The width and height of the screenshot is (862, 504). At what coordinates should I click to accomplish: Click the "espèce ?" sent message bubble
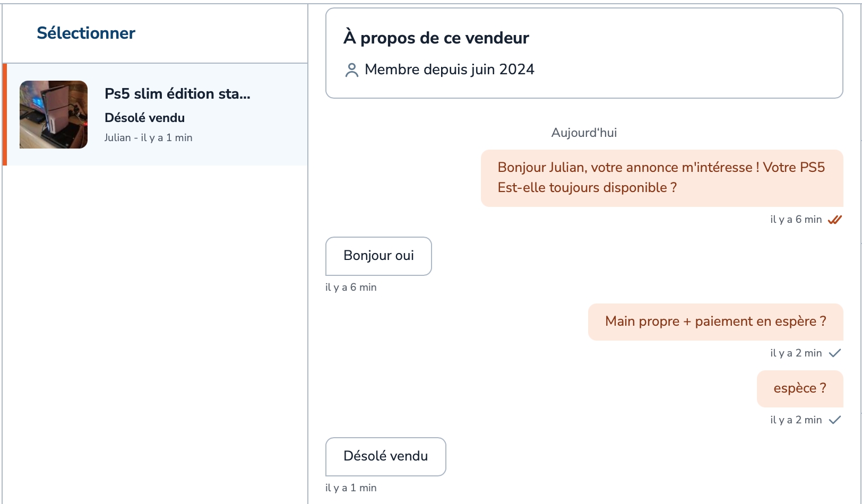tap(799, 389)
